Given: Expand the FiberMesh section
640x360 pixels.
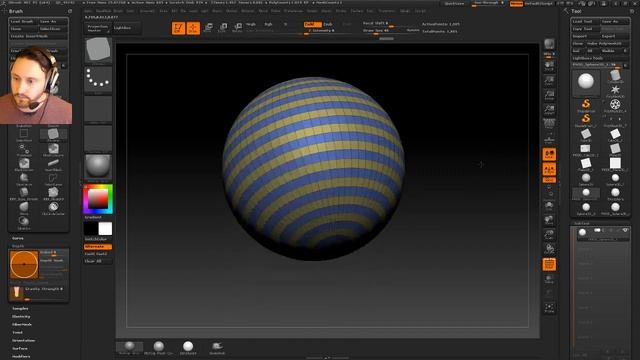Looking at the screenshot, I should point(22,324).
